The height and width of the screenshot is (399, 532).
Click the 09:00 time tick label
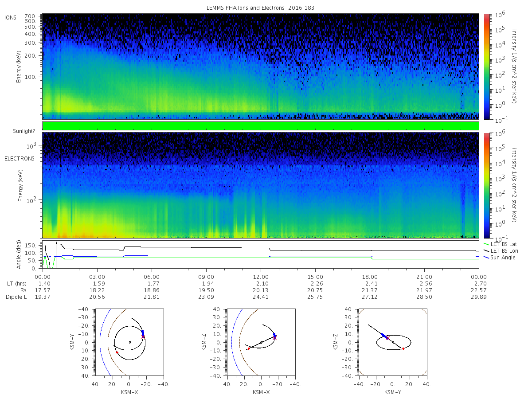coord(206,277)
